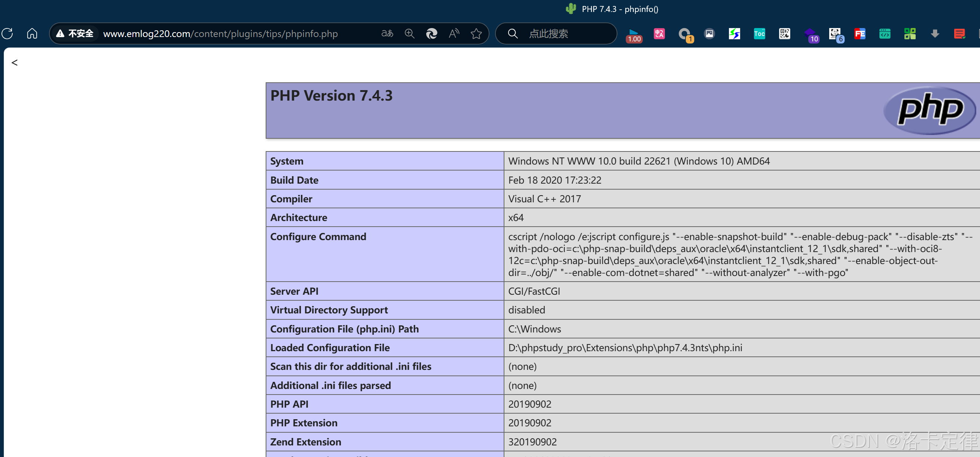
Task: Open the extension showing 1.00 badge
Action: pos(634,33)
